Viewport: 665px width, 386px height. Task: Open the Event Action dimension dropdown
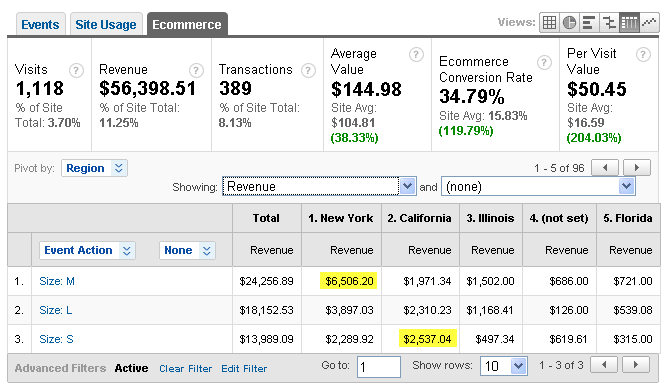87,250
